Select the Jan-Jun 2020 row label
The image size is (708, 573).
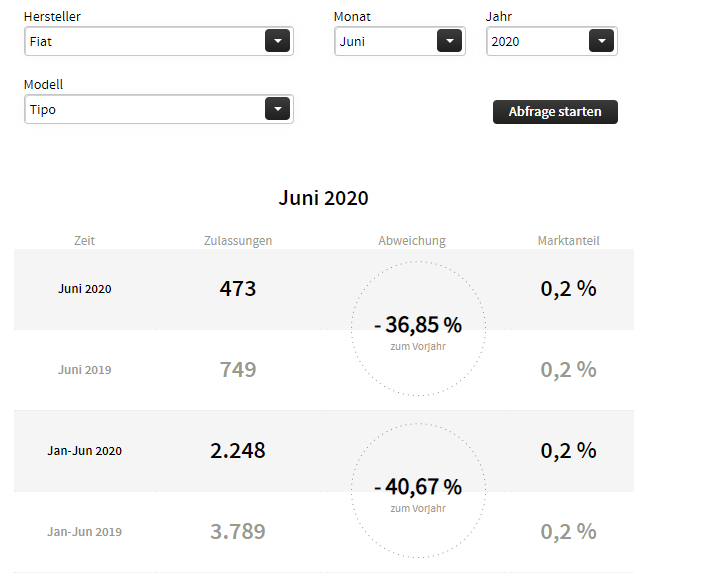point(85,451)
